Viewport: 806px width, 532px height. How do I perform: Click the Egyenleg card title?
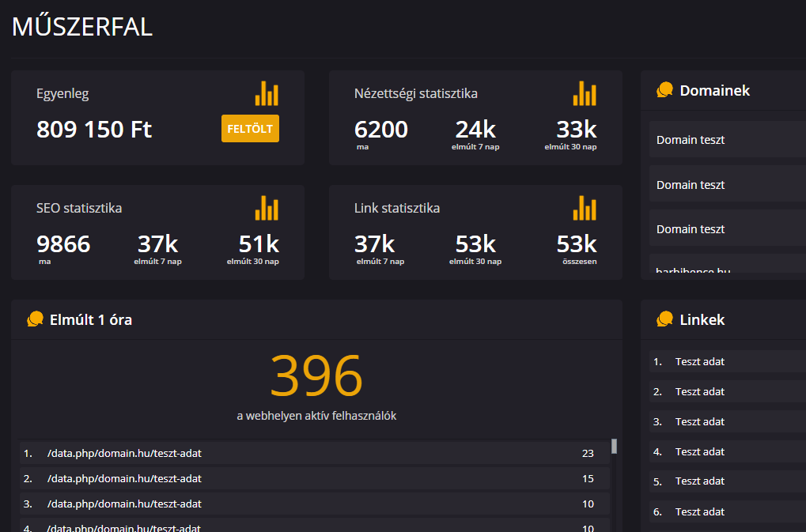pos(62,94)
